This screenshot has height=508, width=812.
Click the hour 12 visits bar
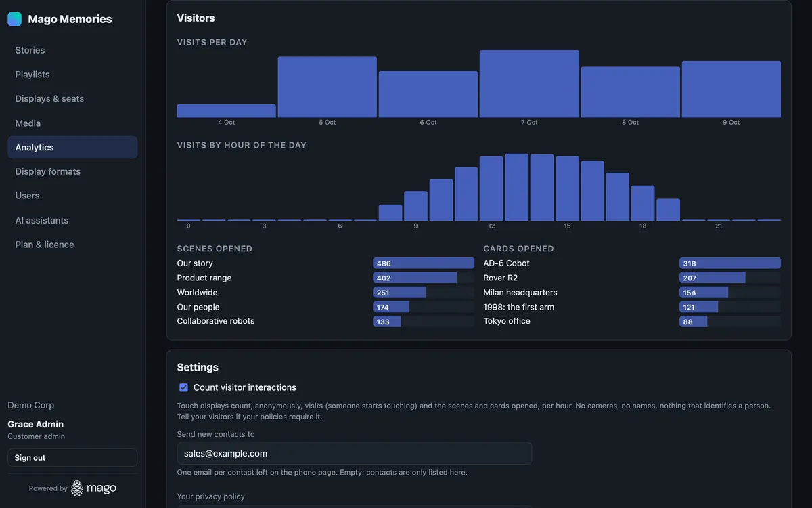pyautogui.click(x=491, y=188)
